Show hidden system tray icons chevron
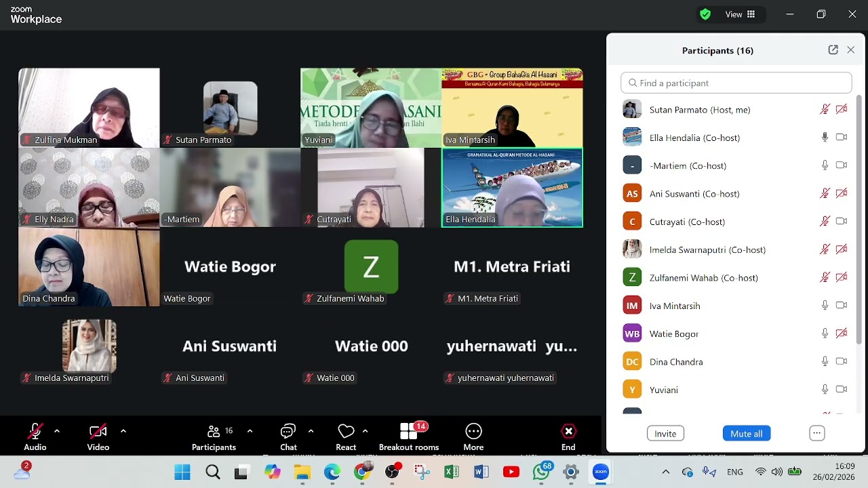 tap(666, 472)
